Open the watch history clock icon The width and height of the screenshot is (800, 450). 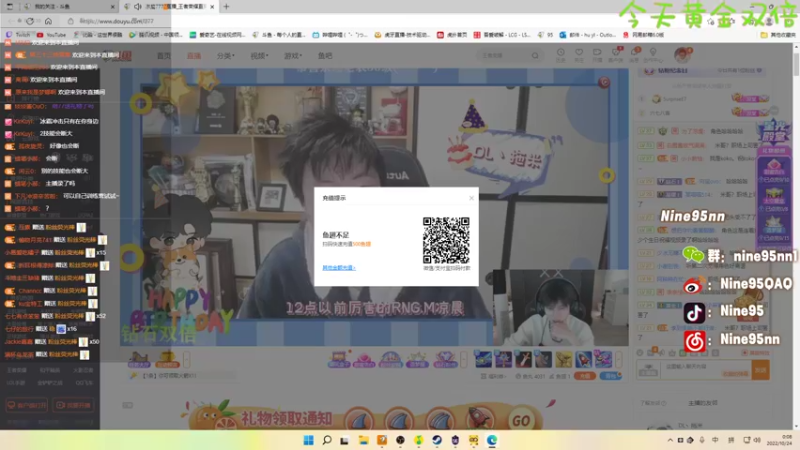click(561, 54)
